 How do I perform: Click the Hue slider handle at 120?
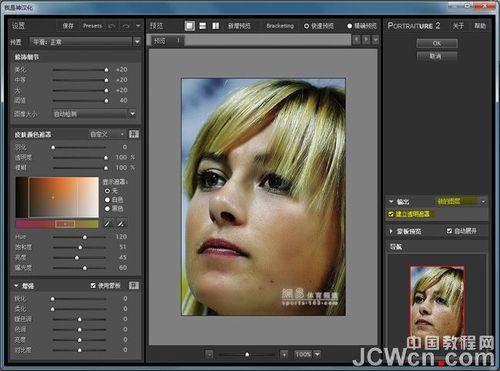85,237
